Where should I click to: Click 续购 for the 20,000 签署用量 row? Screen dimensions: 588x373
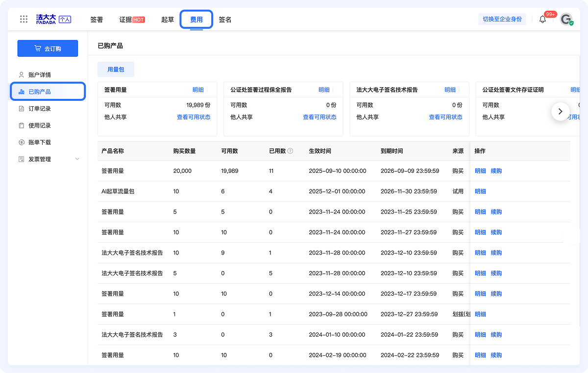click(496, 171)
